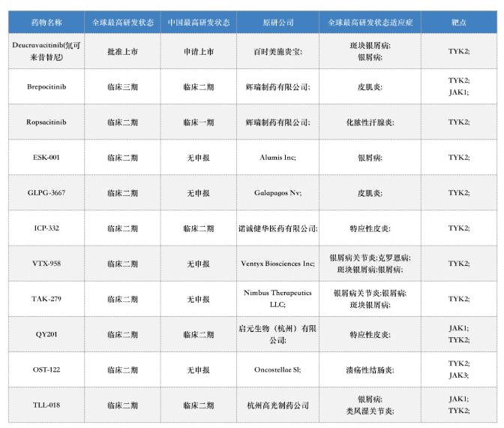Viewport: 504px width, 428px height.
Task: Select the Ropsacitinib drug name cell
Action: 46,122
